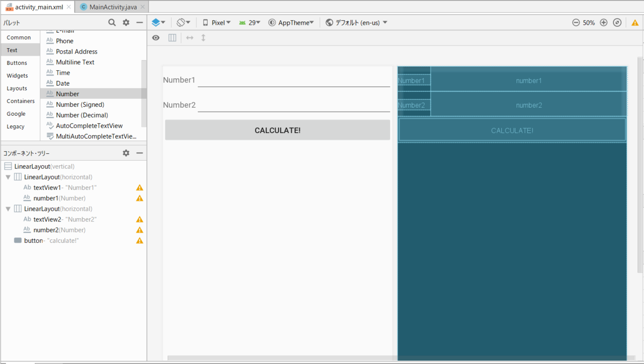
Task: Select Layouts palette category
Action: (20, 88)
